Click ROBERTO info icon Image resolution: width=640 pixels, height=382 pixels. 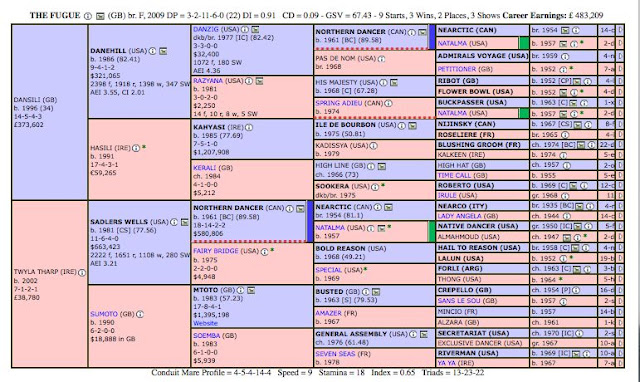click(x=584, y=186)
